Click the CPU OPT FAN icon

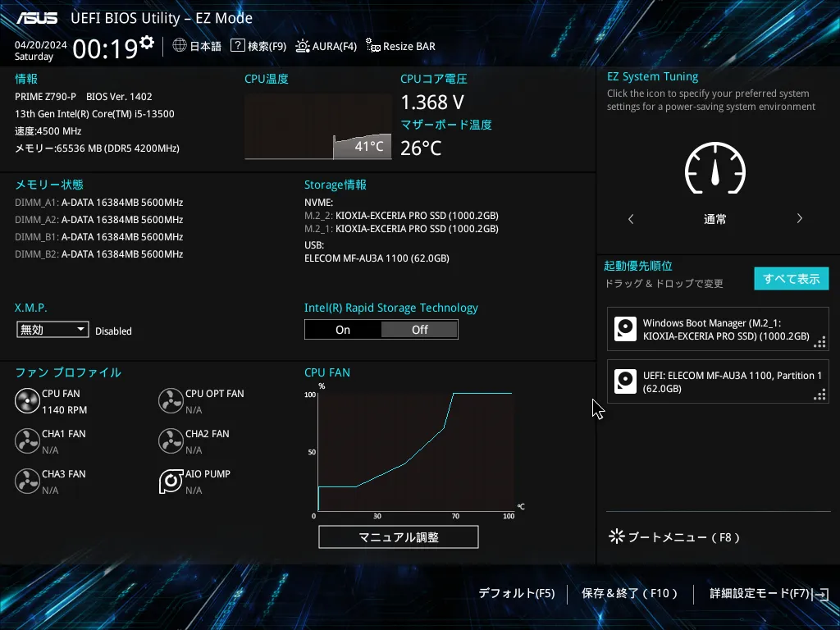pyautogui.click(x=171, y=400)
